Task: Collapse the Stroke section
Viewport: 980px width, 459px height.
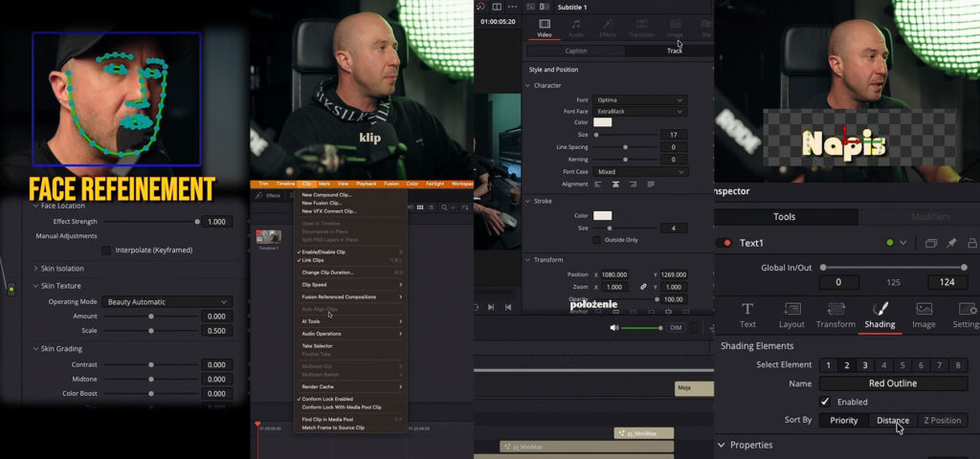Action: click(x=527, y=202)
